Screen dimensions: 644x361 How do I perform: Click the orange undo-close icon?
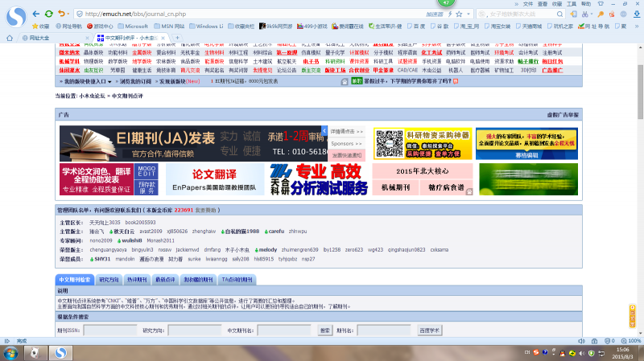tap(61, 14)
